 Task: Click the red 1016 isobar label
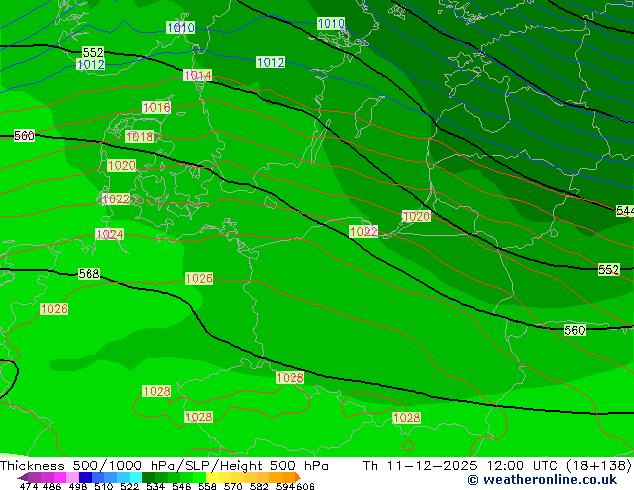(156, 108)
